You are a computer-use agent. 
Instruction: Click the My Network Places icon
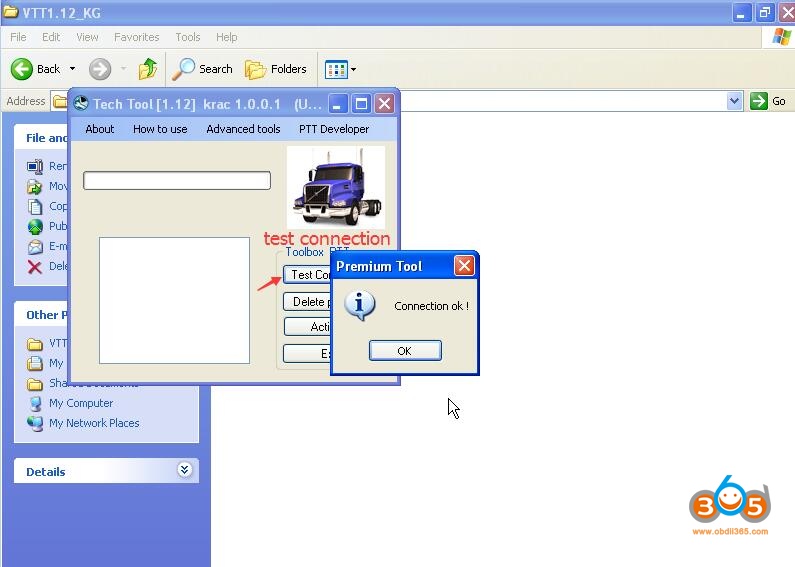tap(35, 423)
